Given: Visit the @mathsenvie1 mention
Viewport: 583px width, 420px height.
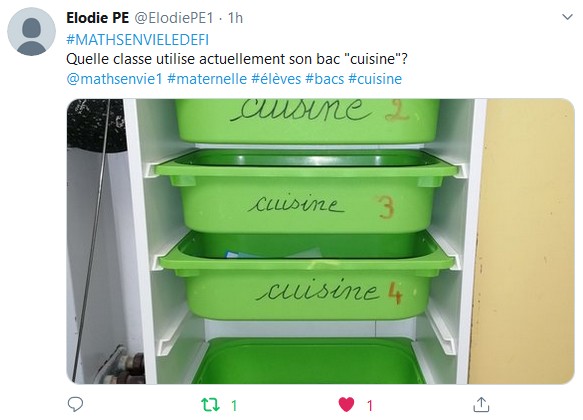Looking at the screenshot, I should (115, 79).
